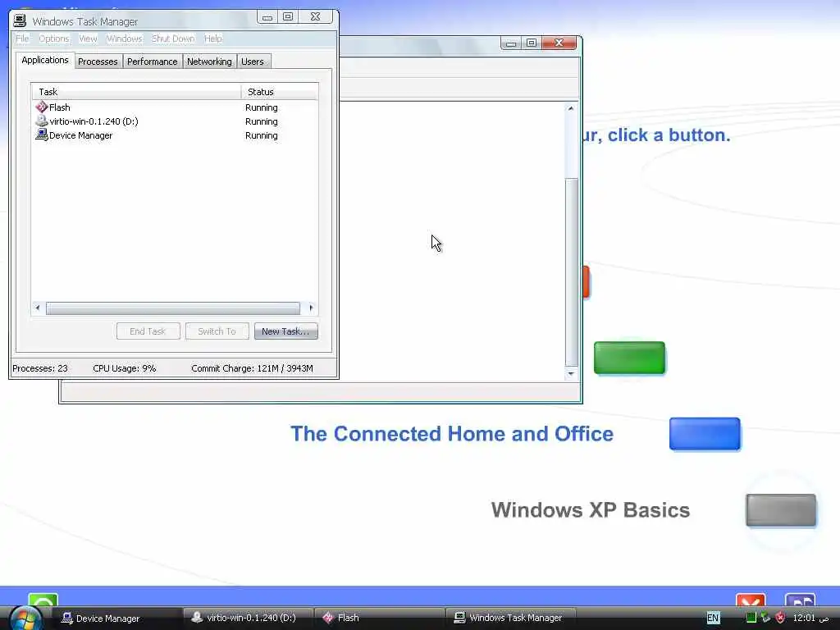Click the Running status for Device Manager
Screen dimensions: 840x630
pos(262,135)
